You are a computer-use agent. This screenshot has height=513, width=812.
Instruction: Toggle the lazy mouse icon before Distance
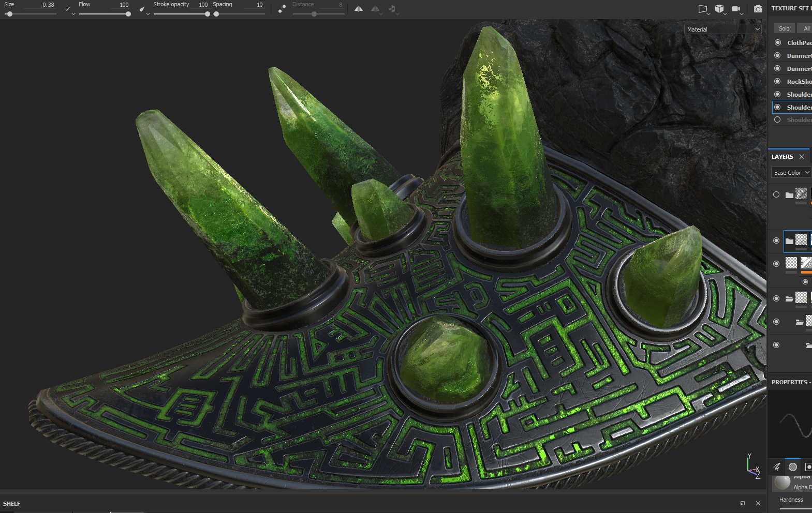(x=282, y=9)
